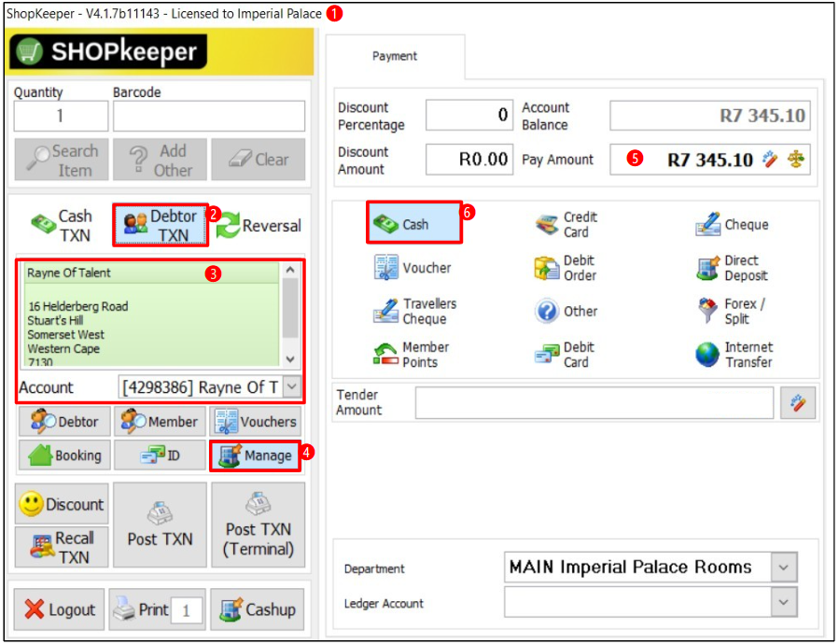Click Clear button
The image size is (839, 644).
(x=258, y=160)
